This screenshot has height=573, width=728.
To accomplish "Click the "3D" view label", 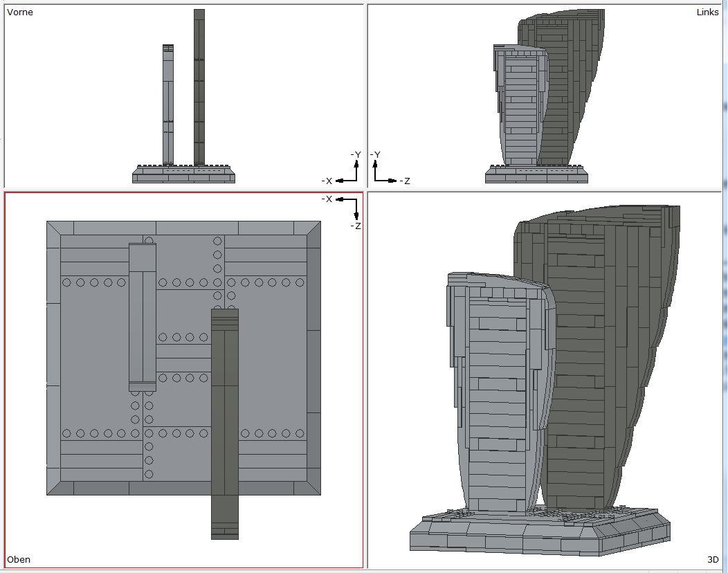I will point(713,559).
